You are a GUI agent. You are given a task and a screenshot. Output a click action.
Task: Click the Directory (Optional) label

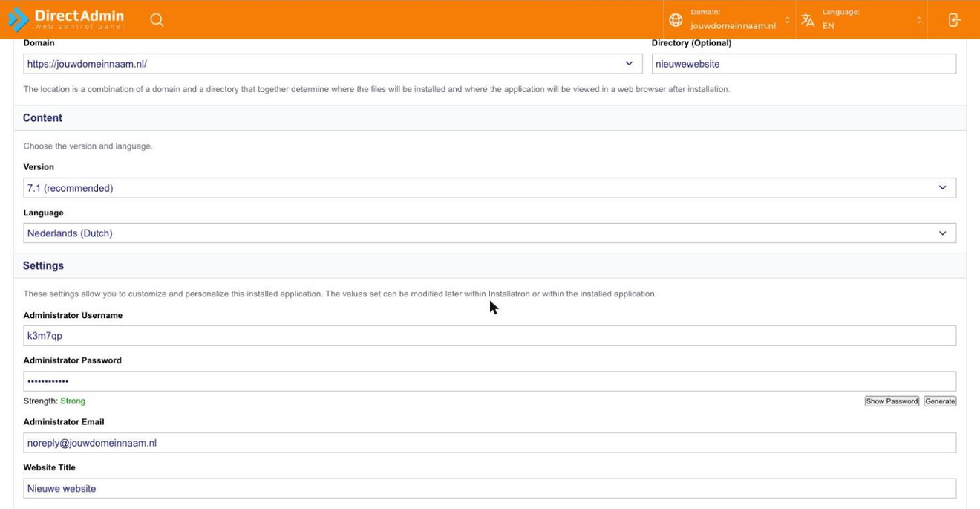[x=691, y=43]
